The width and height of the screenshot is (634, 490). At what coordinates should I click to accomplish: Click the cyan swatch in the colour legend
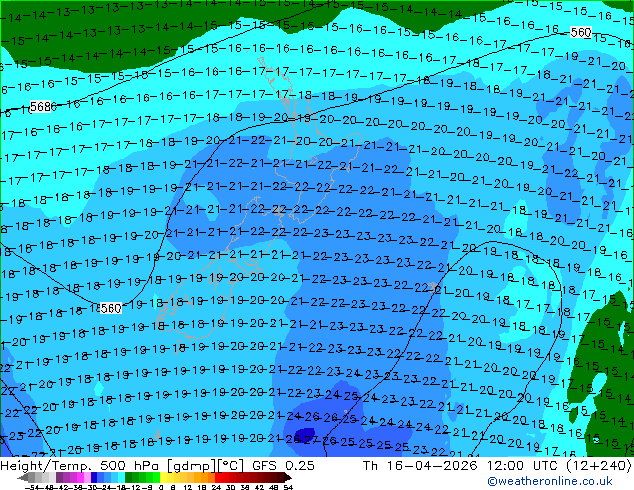pos(121,477)
